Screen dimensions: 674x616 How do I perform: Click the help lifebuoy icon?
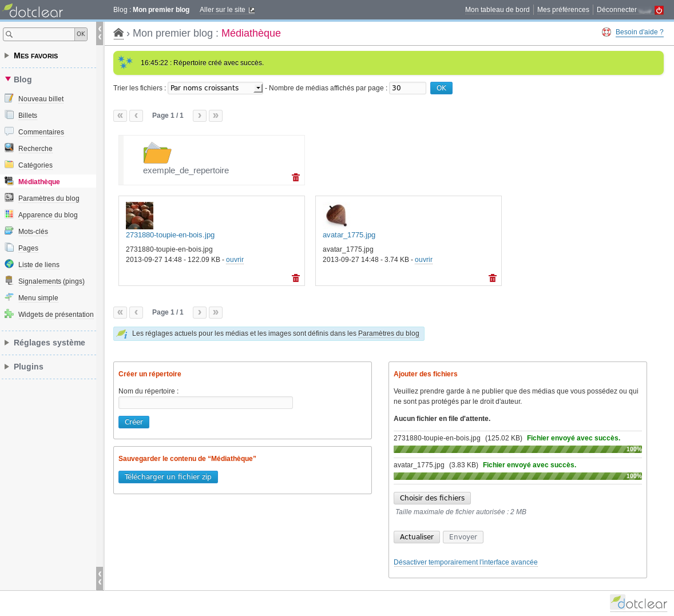(606, 32)
